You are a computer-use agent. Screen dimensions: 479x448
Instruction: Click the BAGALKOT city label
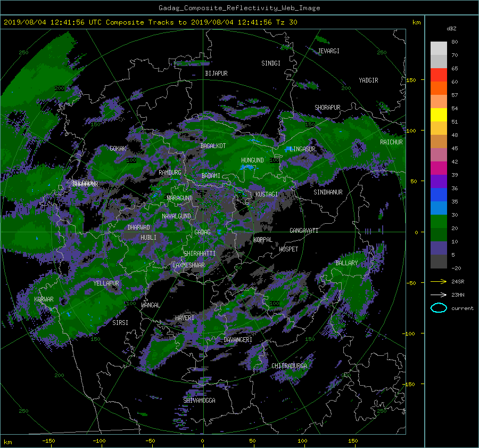[x=213, y=146]
